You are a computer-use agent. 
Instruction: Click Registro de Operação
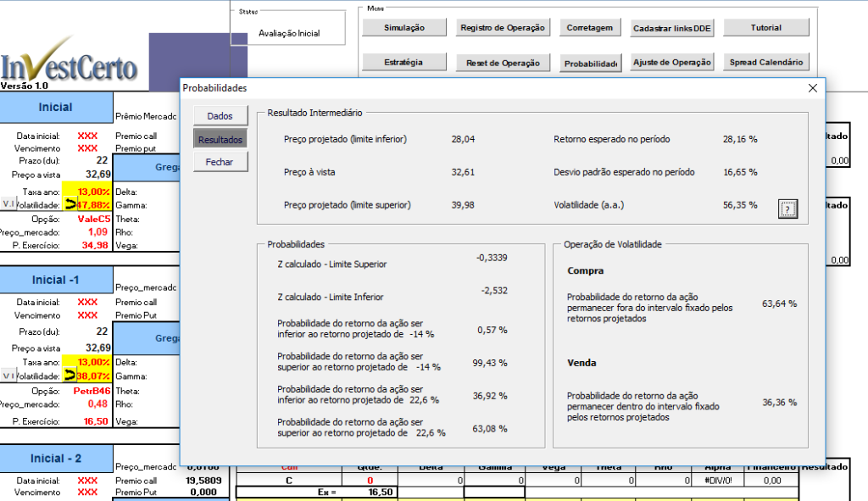click(503, 28)
